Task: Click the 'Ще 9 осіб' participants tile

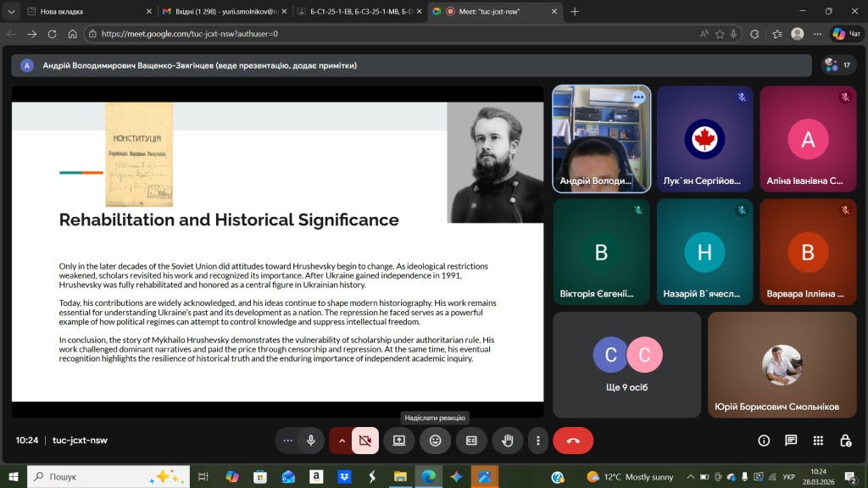Action: (x=626, y=364)
